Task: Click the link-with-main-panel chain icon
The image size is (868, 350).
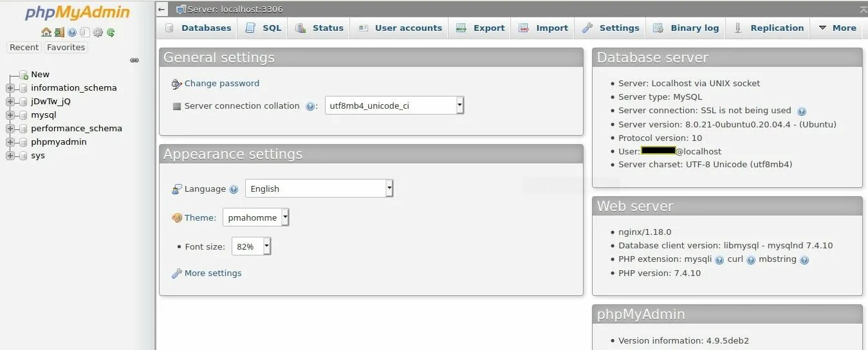Action: (134, 60)
